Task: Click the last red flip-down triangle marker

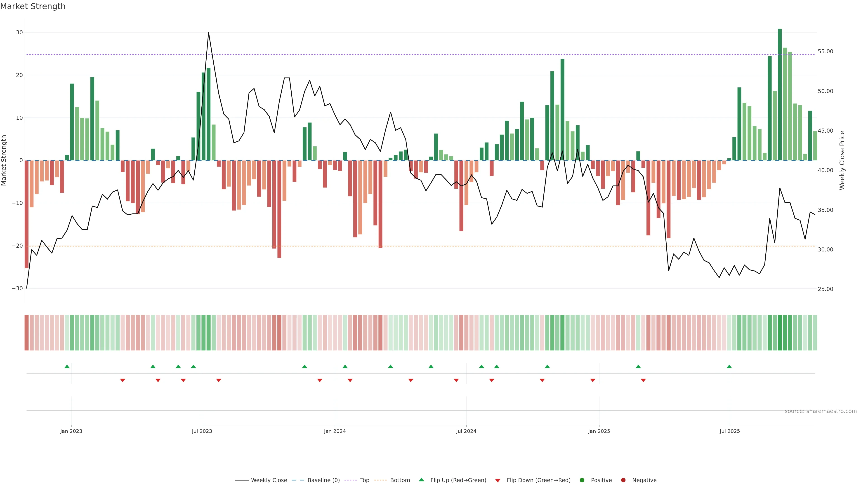Action: 643,380
